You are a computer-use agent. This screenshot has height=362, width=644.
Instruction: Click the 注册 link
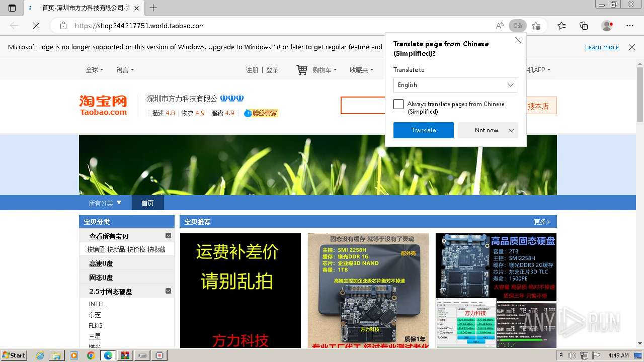253,70
